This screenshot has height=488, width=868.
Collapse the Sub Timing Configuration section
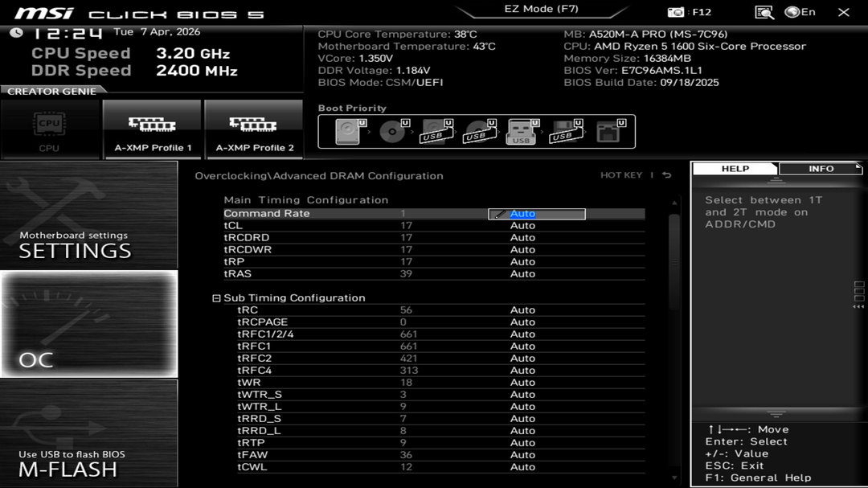(216, 298)
